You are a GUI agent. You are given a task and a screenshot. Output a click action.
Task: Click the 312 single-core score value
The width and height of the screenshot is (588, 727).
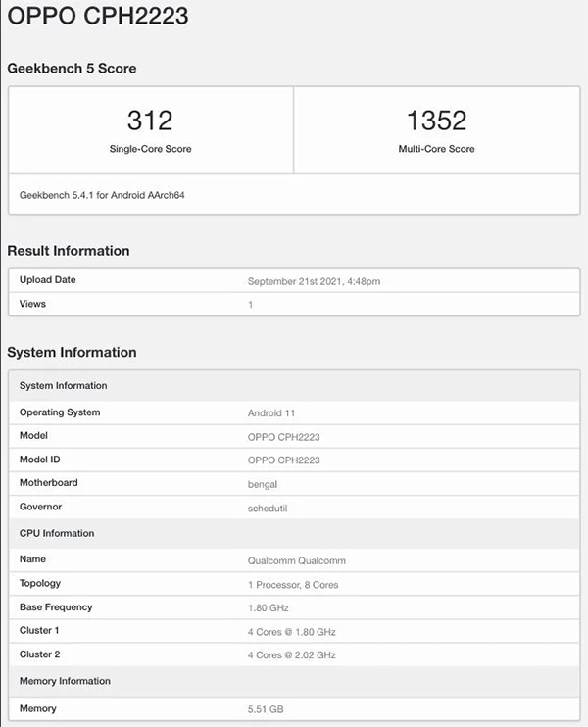tap(150, 121)
